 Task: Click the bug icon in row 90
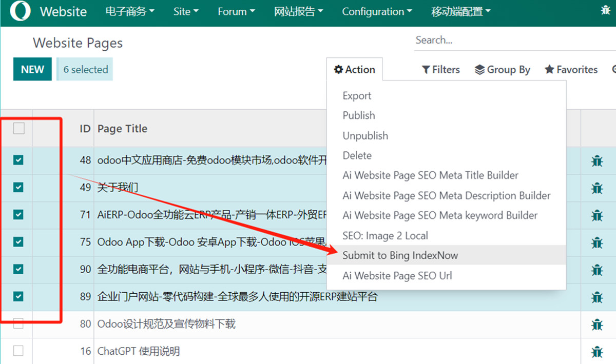pos(596,270)
